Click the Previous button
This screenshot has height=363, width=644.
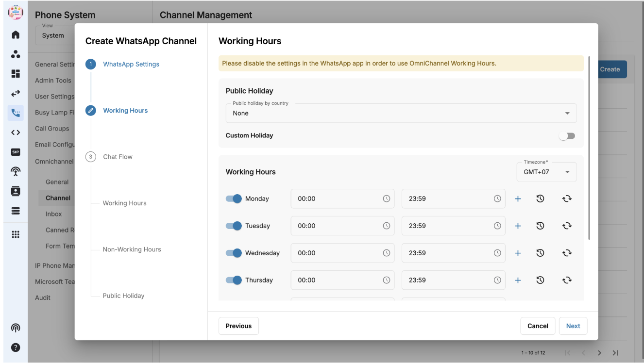coord(238,326)
